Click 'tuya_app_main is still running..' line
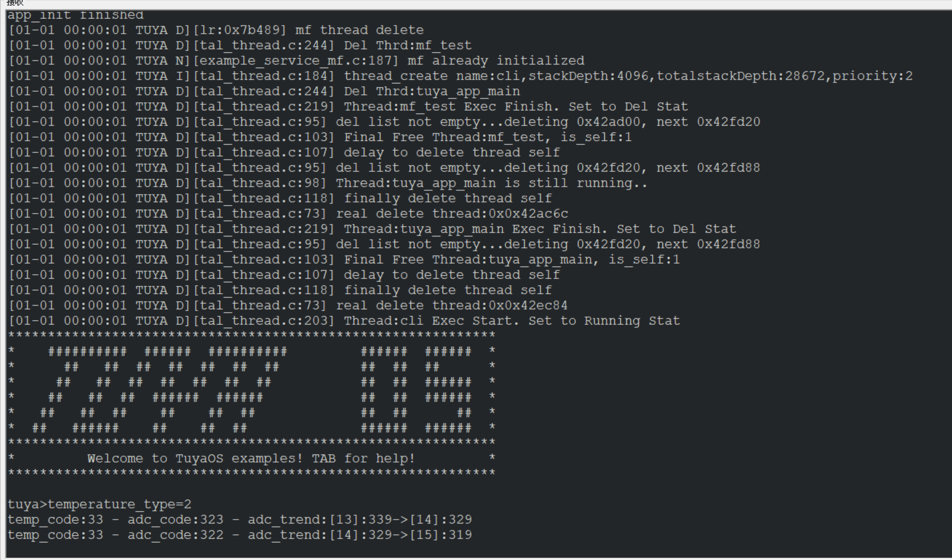The height and width of the screenshot is (560, 952). (x=328, y=183)
